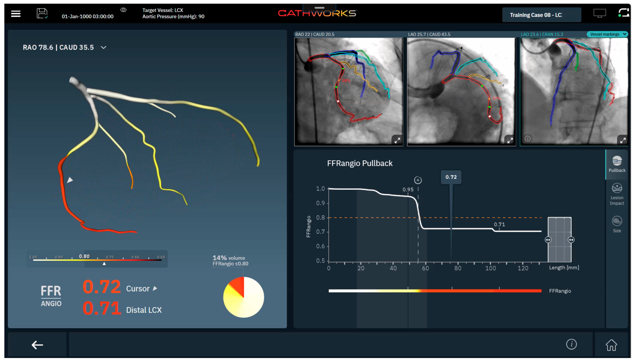Click the back arrow button
635x364 pixels.
point(37,345)
